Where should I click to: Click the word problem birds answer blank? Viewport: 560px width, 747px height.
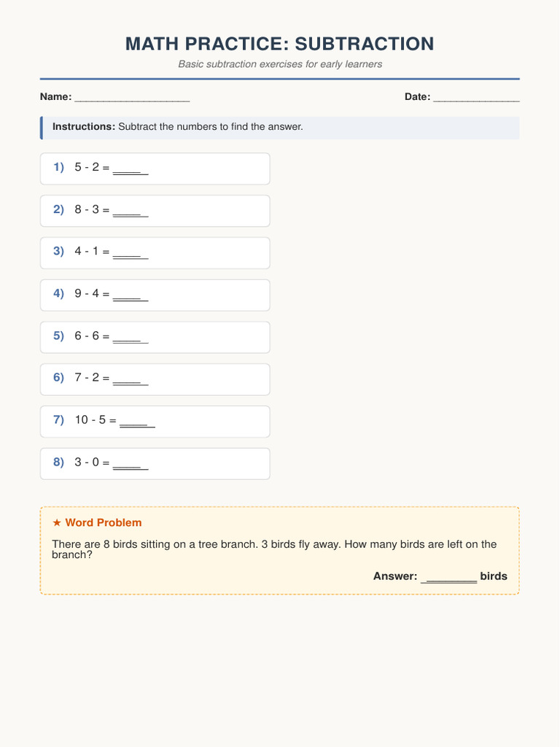pyautogui.click(x=448, y=576)
